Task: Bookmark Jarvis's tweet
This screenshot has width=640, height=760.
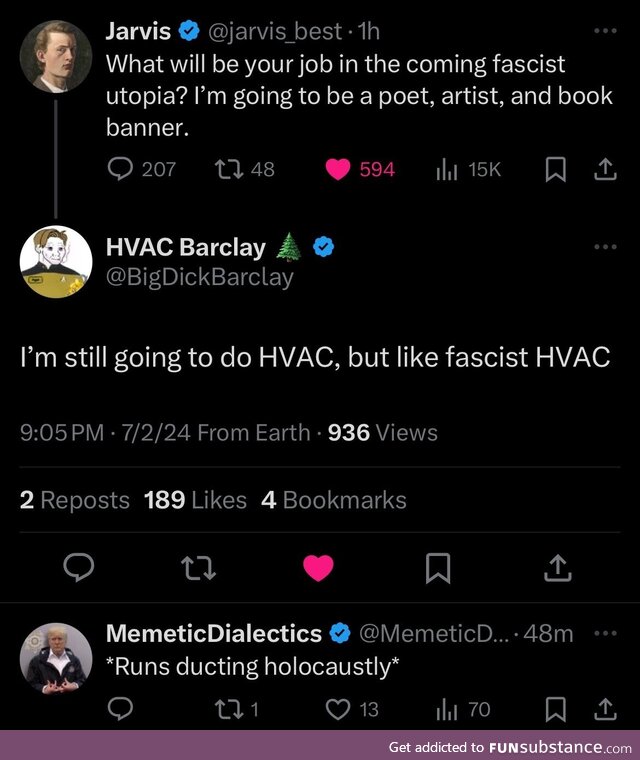Action: pyautogui.click(x=555, y=170)
